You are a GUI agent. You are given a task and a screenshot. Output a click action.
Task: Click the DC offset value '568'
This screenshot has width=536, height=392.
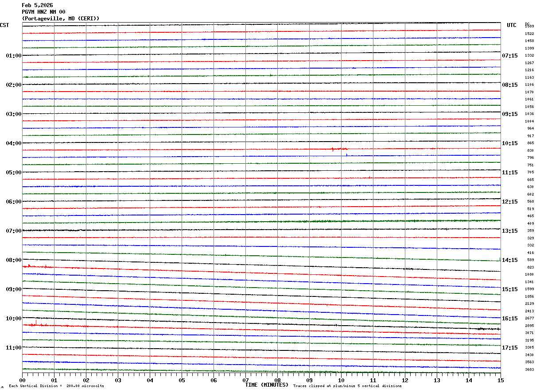[530, 202]
